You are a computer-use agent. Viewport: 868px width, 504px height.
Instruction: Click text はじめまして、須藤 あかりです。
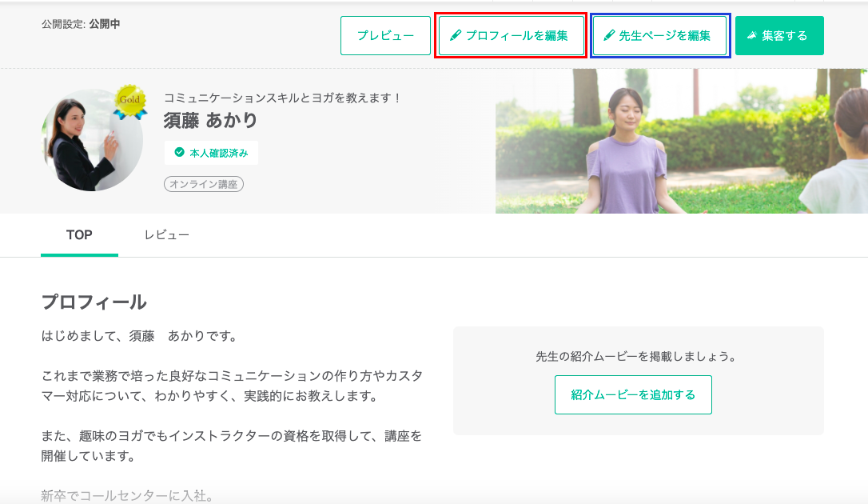(x=141, y=336)
